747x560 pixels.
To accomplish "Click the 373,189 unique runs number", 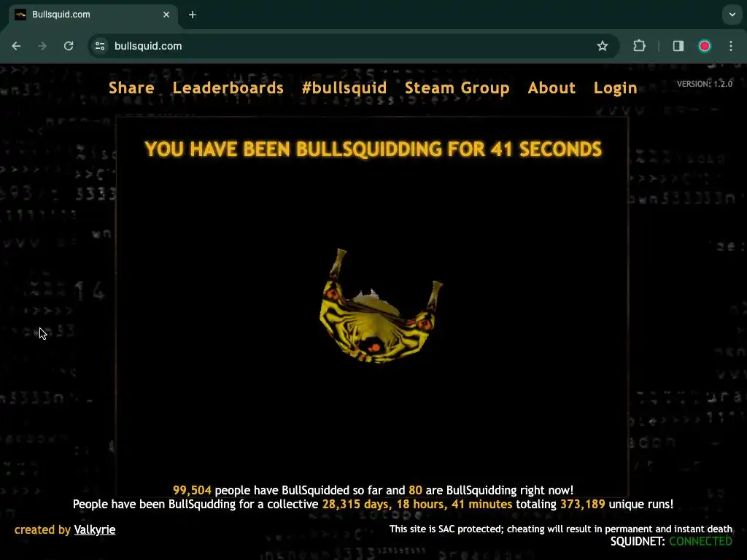I will pos(583,505).
